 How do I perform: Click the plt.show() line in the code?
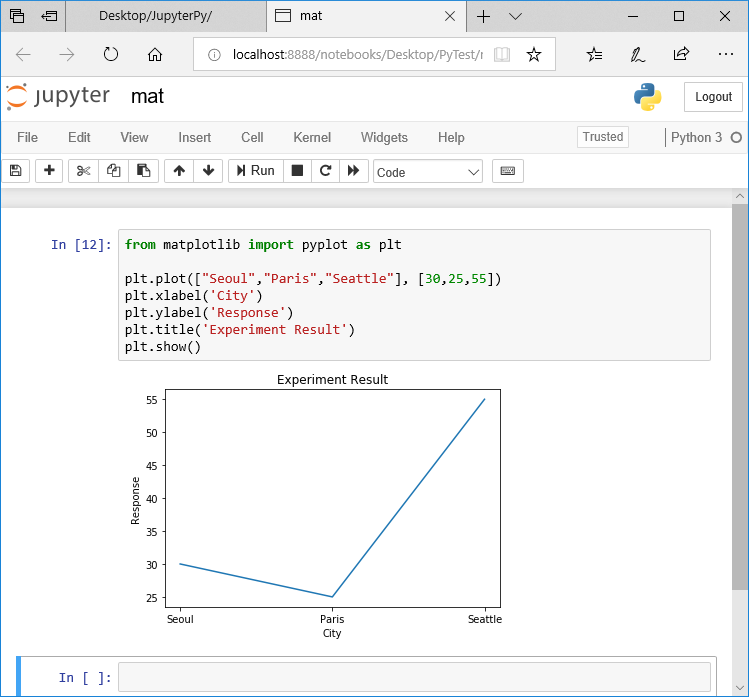click(163, 347)
